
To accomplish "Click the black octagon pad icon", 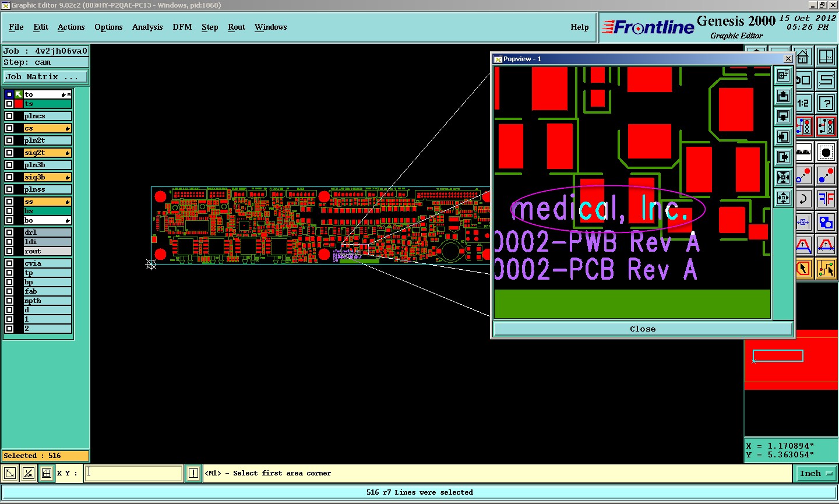I will tap(826, 152).
